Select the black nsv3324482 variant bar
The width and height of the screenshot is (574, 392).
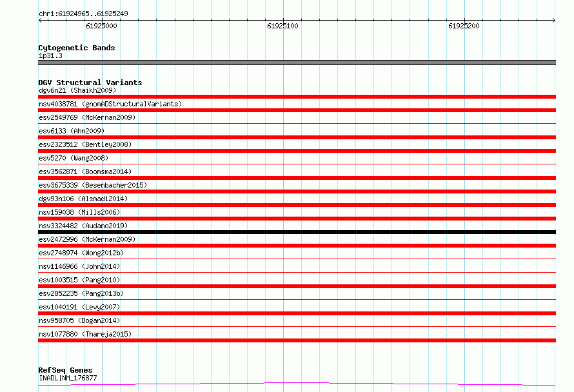point(297,232)
